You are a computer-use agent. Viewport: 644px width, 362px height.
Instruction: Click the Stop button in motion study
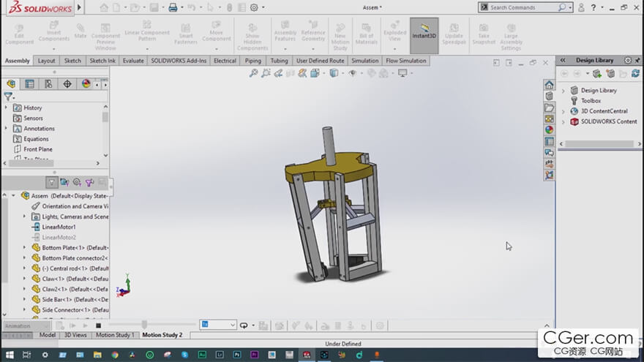(x=98, y=325)
